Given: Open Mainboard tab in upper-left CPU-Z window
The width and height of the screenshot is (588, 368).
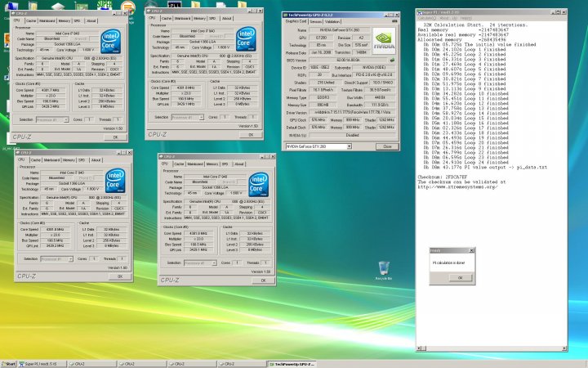Looking at the screenshot, I should tap(47, 21).
